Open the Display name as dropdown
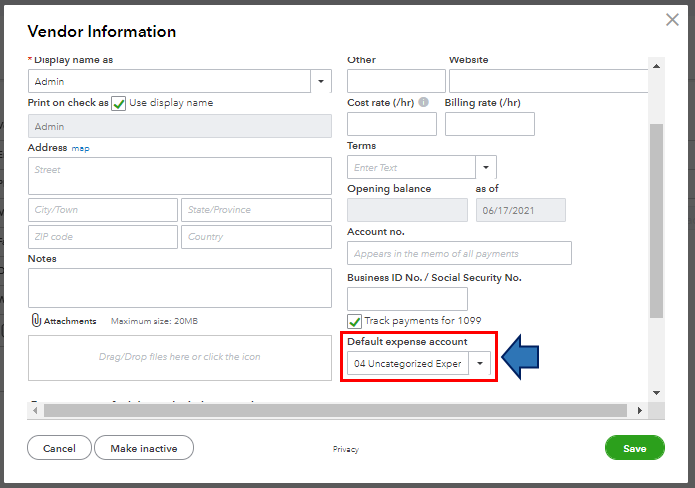 [x=321, y=82]
